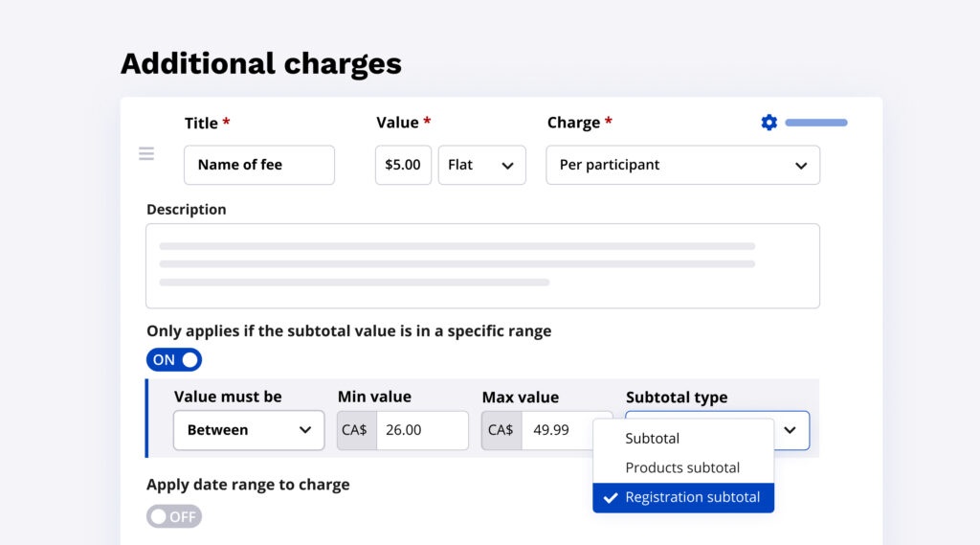Image resolution: width=980 pixels, height=545 pixels.
Task: Expand the Per participant charge dropdown
Action: [x=682, y=165]
